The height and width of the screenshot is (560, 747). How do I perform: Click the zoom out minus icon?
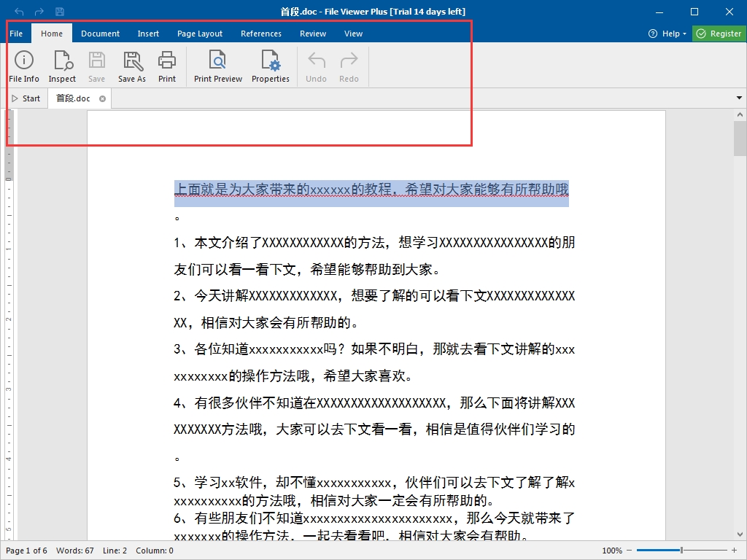click(x=630, y=551)
